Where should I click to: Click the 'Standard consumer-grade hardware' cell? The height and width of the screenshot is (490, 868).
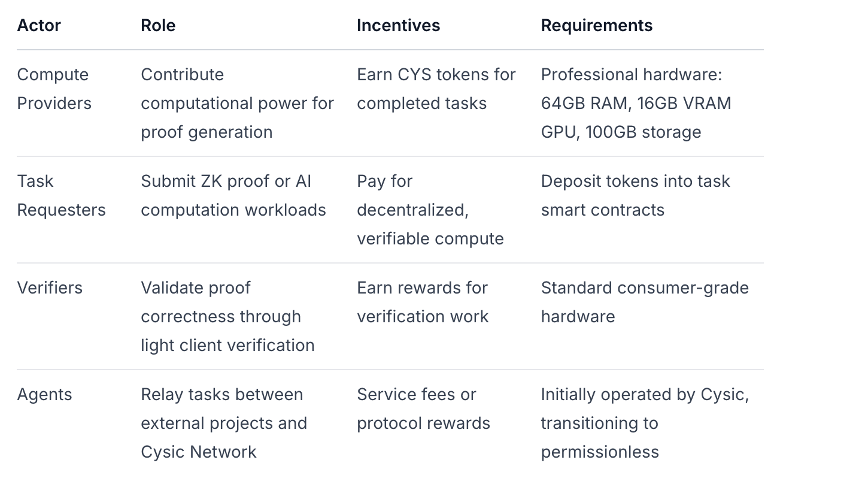[x=644, y=302]
